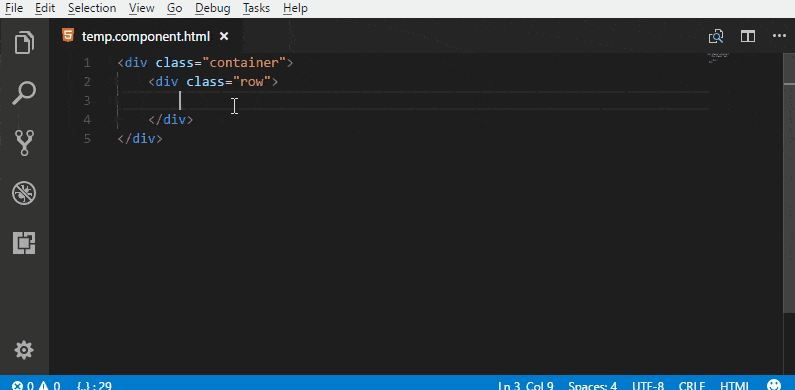Click line number 5 in gutter
795x390 pixels.
tap(87, 138)
